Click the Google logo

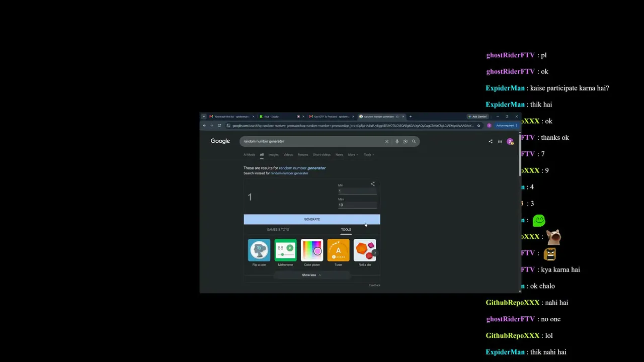tap(220, 141)
